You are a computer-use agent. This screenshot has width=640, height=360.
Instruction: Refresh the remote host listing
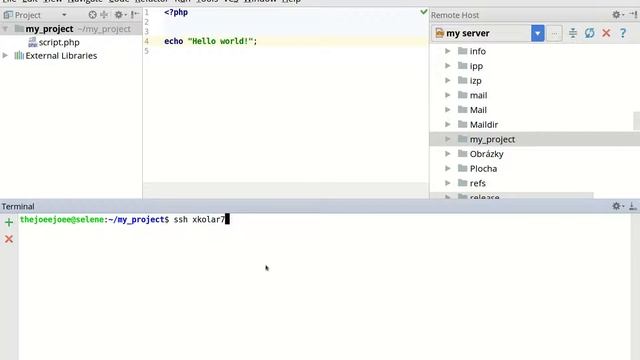(589, 33)
